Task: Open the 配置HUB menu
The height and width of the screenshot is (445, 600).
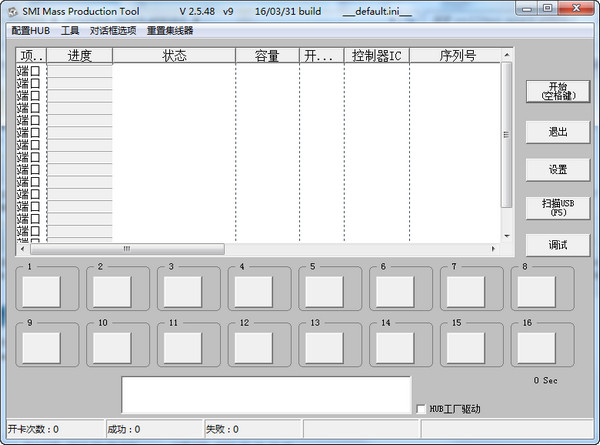Action: [31, 31]
